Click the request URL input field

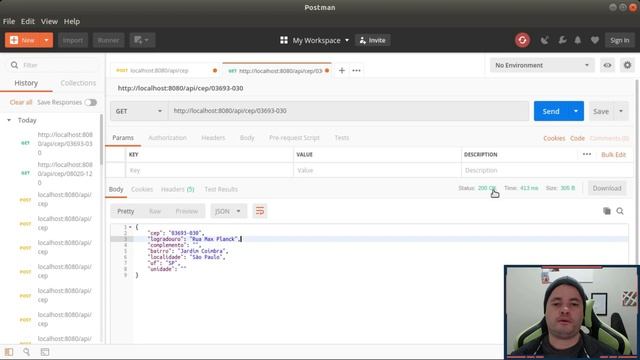pos(349,111)
